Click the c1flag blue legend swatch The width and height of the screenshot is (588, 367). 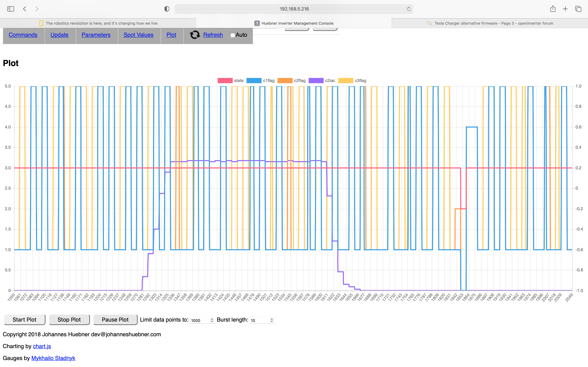[x=254, y=81]
